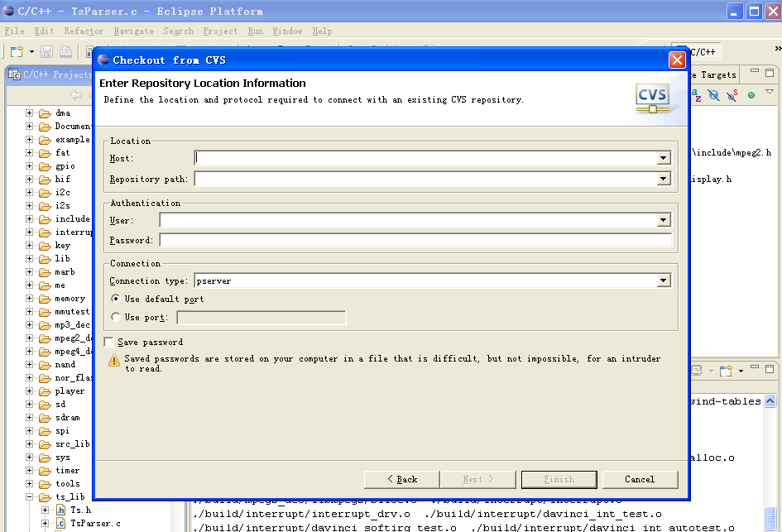Click the green dot icon in Make Targets toolbar
This screenshot has width=782, height=532.
(751, 95)
